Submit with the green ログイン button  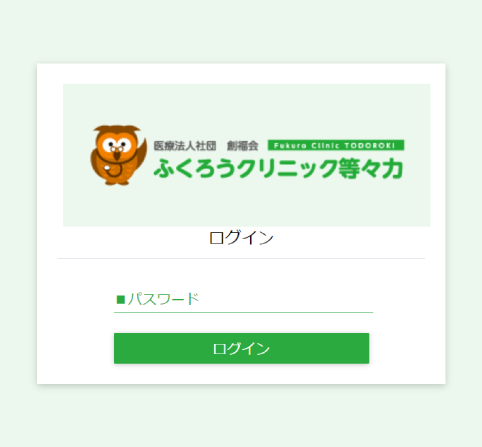point(241,348)
